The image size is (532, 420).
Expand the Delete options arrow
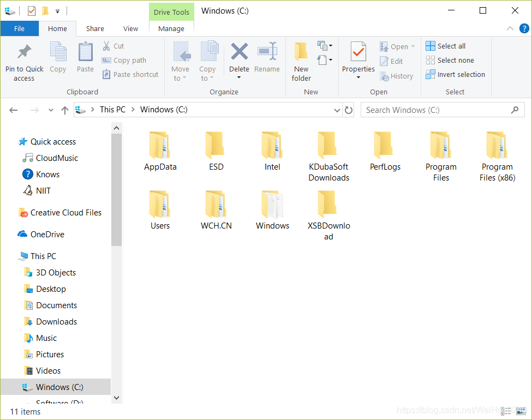click(239, 77)
